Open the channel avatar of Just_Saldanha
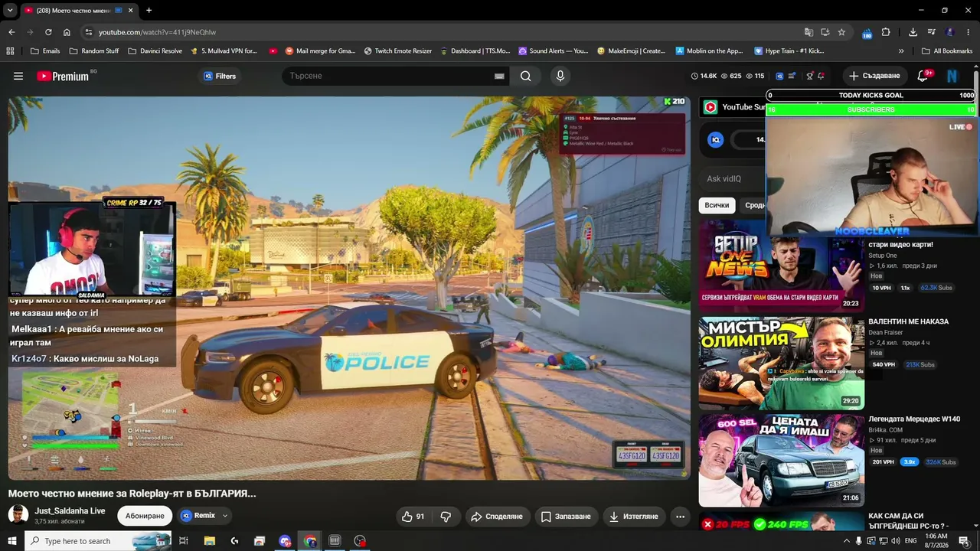The image size is (980, 551). tap(18, 516)
